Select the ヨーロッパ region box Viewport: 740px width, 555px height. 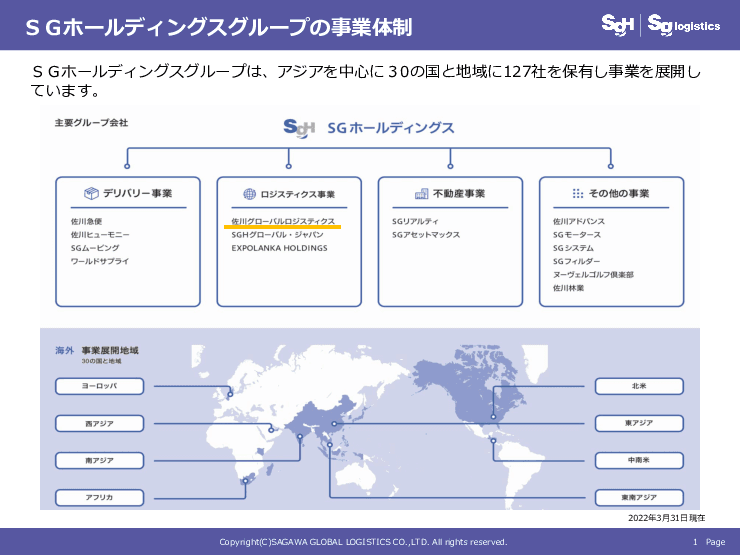pyautogui.click(x=100, y=386)
